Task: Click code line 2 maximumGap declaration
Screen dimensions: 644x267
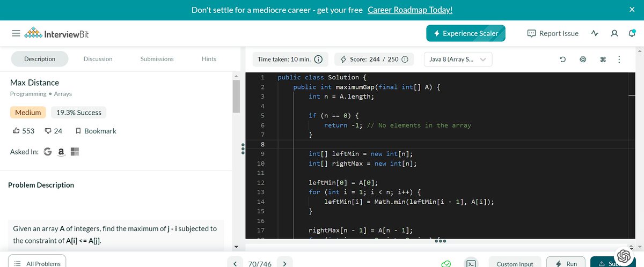Action: click(x=367, y=87)
